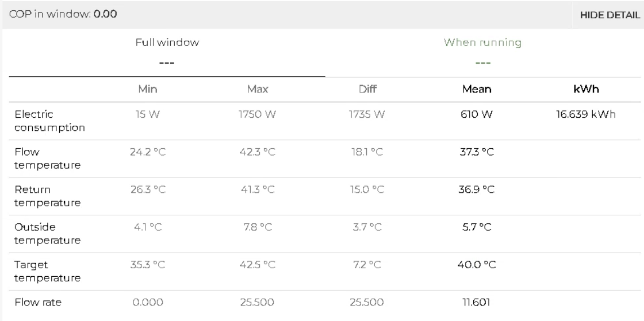This screenshot has width=644, height=321.
Task: Switch to the Full window tab
Action: coord(167,52)
